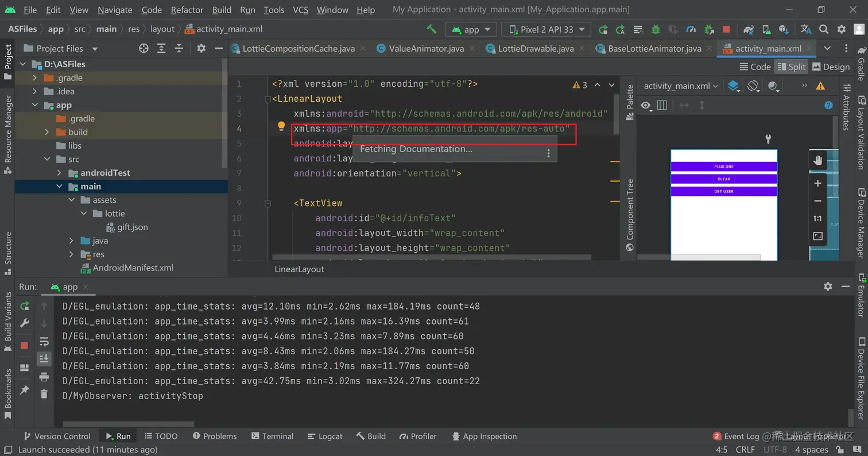Collapse the assets folder

[x=71, y=200]
